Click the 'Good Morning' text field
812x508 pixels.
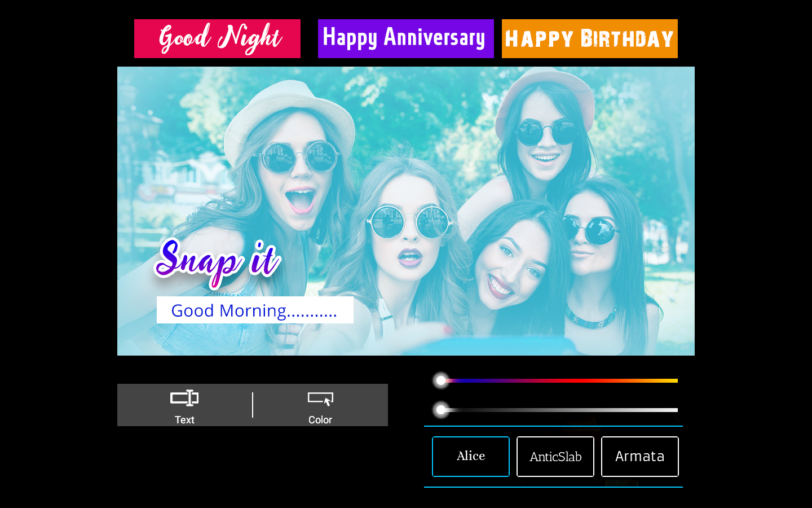pyautogui.click(x=255, y=310)
